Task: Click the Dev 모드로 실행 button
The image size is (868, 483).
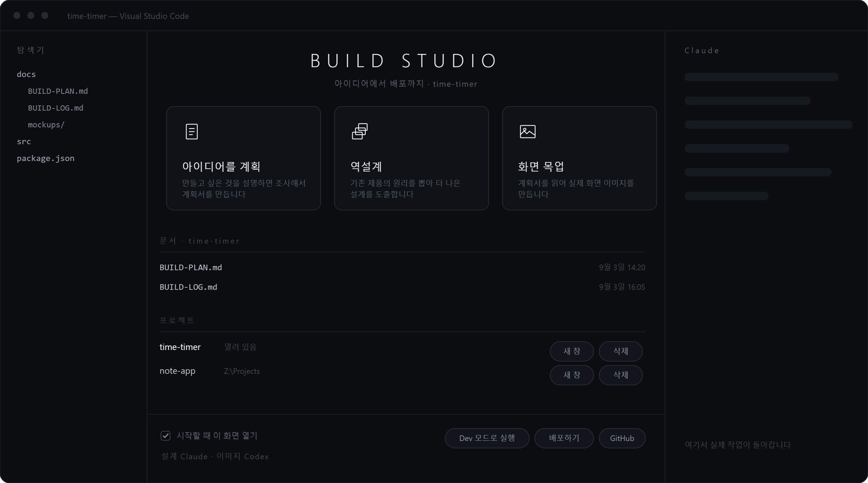Action: pyautogui.click(x=487, y=438)
